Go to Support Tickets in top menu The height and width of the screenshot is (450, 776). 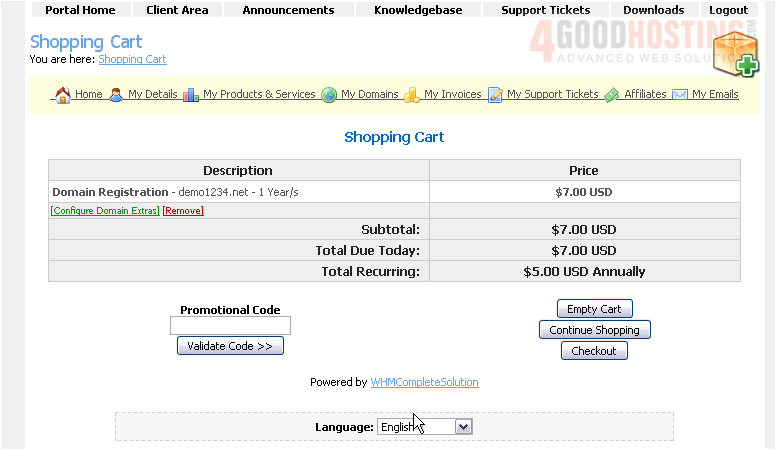545,10
